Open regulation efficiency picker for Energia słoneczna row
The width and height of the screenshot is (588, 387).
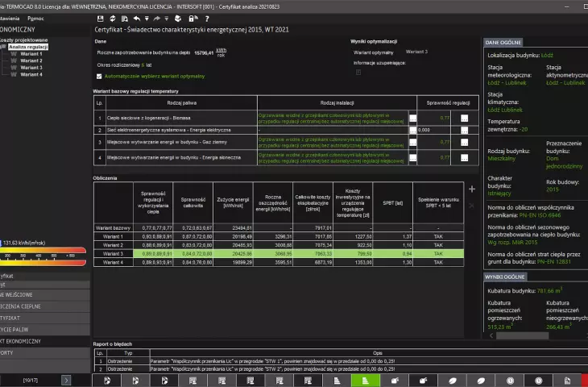464,158
